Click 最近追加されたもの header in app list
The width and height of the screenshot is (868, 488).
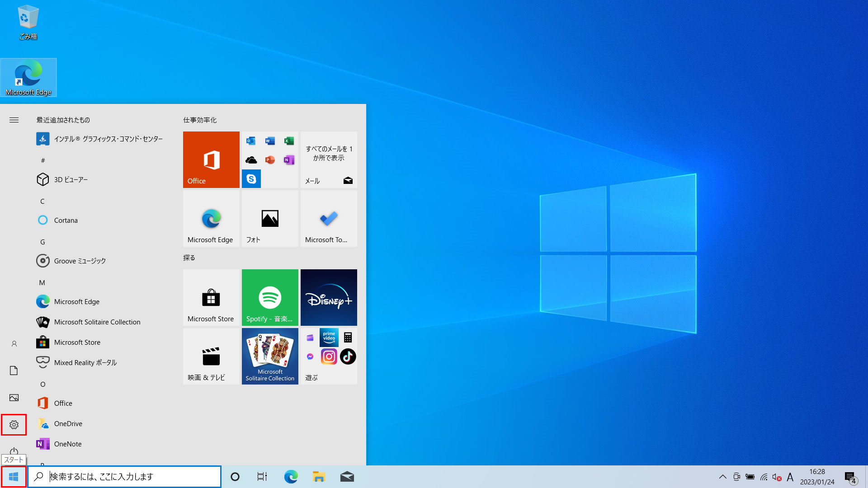click(x=63, y=120)
